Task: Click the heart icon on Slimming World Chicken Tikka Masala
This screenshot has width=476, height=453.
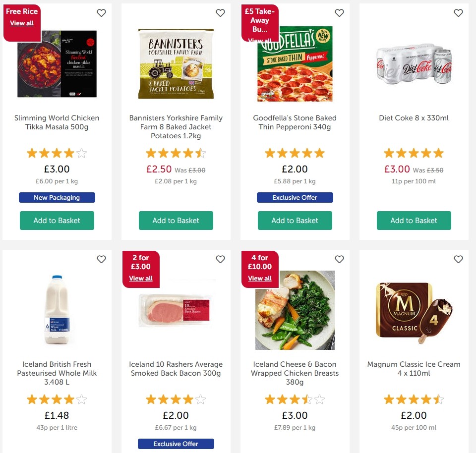Action: 101,13
